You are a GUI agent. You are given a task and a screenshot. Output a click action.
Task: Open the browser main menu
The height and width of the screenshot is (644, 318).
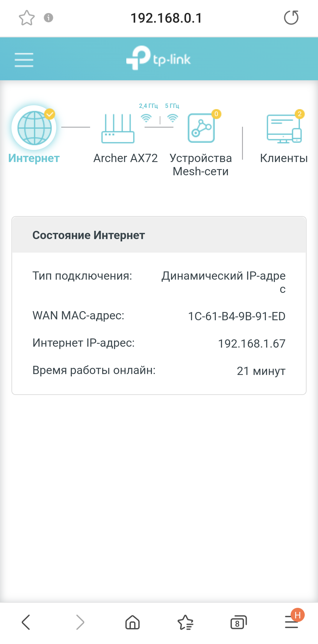tap(291, 622)
